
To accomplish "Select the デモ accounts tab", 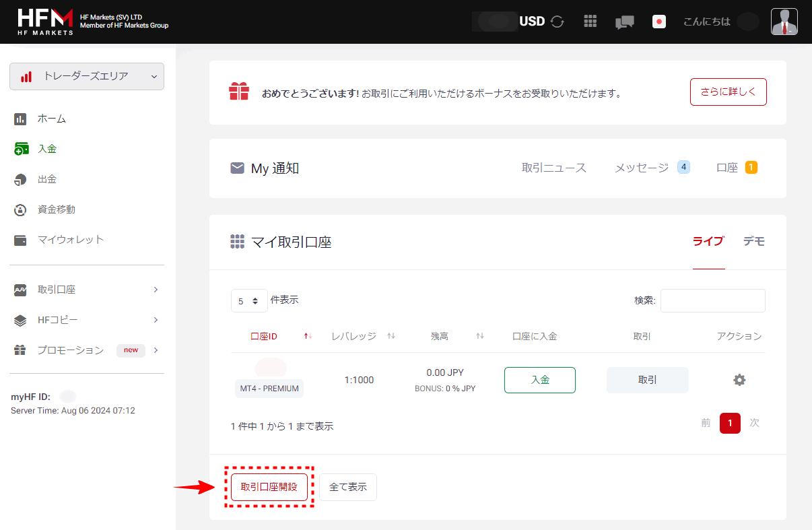I will [x=754, y=241].
